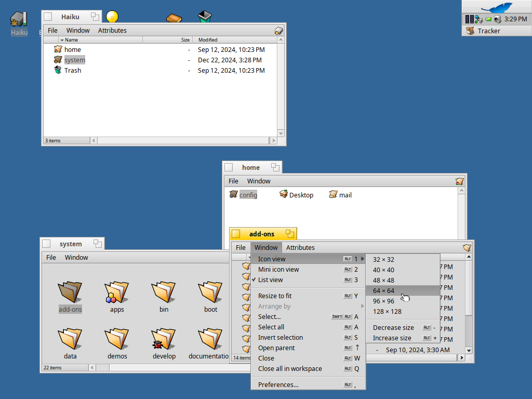The width and height of the screenshot is (532, 399).
Task: Click scroll down arrow in Haiku window
Action: tap(281, 134)
